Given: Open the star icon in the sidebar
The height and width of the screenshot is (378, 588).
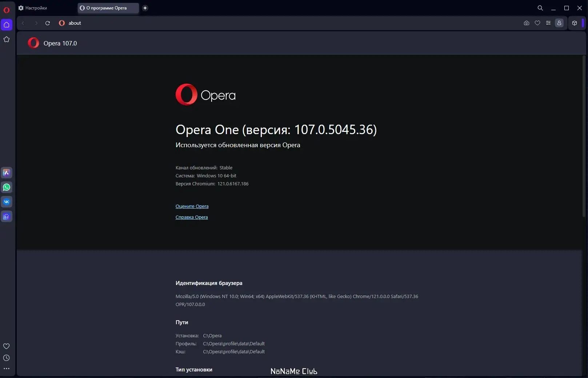Looking at the screenshot, I should point(7,39).
